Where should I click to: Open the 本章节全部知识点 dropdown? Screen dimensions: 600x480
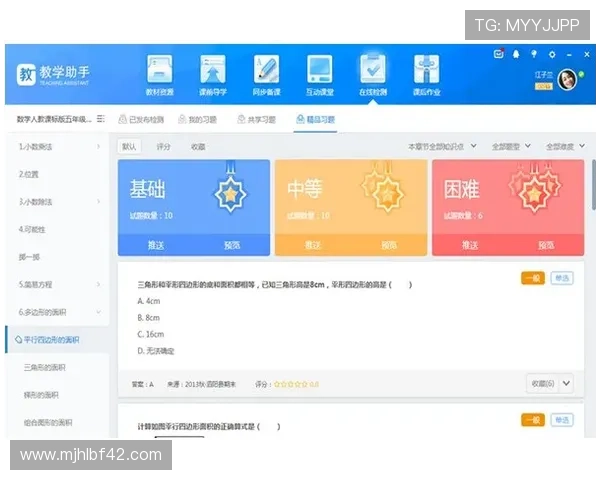point(442,146)
